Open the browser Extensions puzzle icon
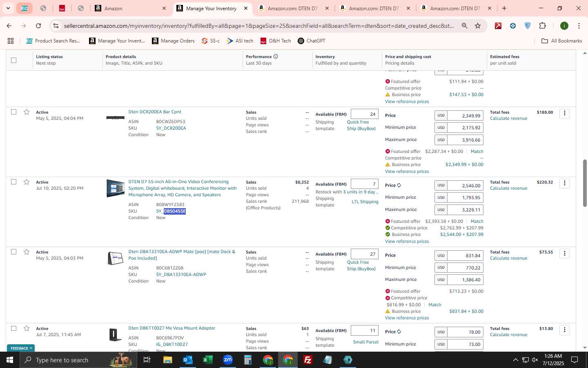This screenshot has height=368, width=588. click(x=542, y=26)
